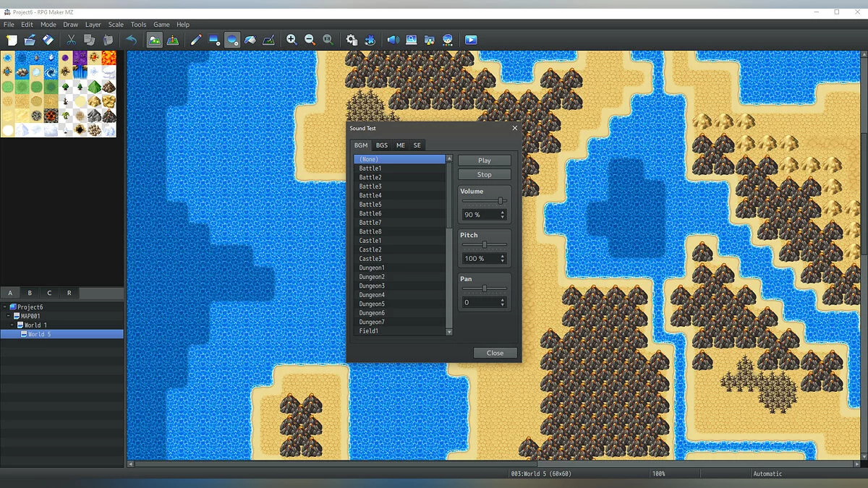Viewport: 868px width, 488px height.
Task: Adjust the Pitch slider handle
Action: coord(485,244)
